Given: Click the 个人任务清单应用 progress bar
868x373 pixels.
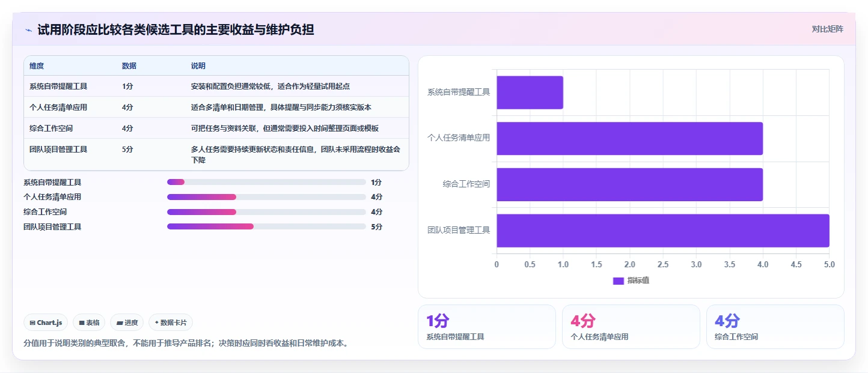Looking at the screenshot, I should click(x=266, y=197).
